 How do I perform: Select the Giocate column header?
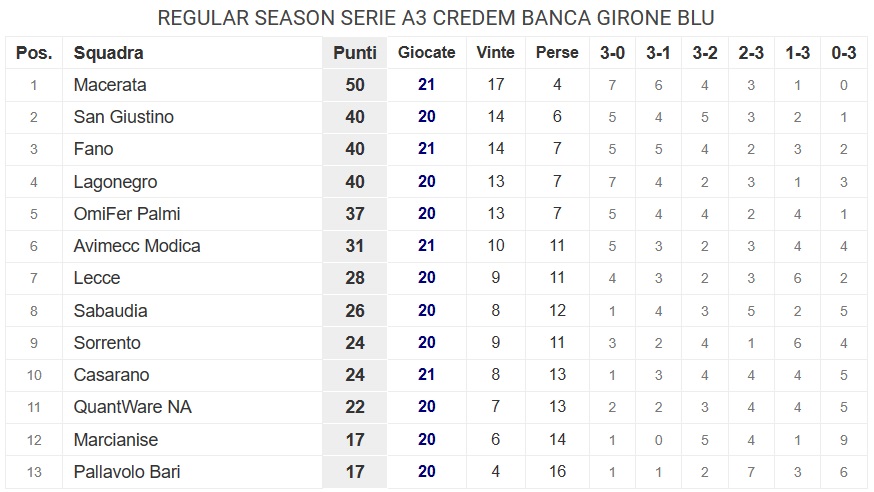(x=426, y=52)
